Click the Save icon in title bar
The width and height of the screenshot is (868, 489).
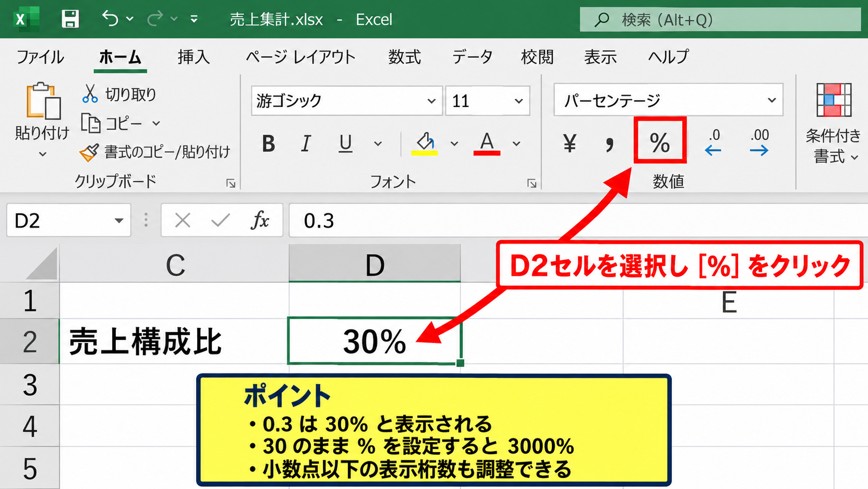tap(70, 19)
